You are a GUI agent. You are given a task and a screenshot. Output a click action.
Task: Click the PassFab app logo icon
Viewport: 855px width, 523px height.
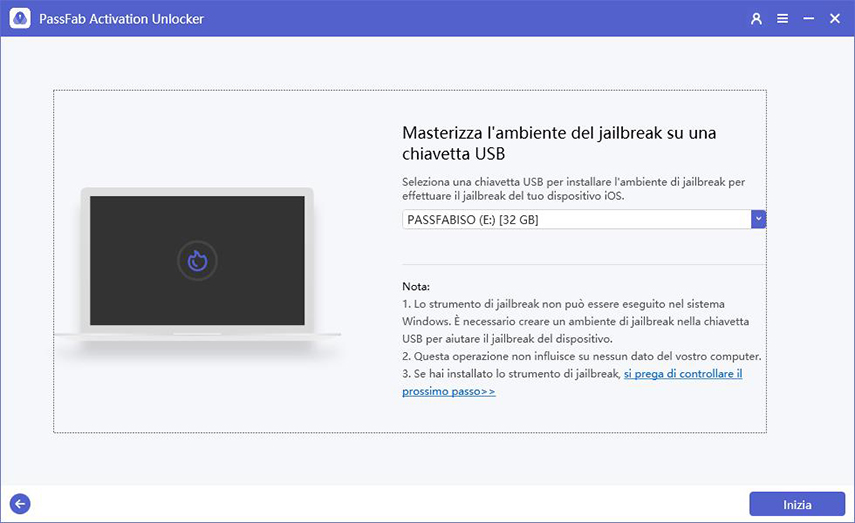click(x=20, y=19)
